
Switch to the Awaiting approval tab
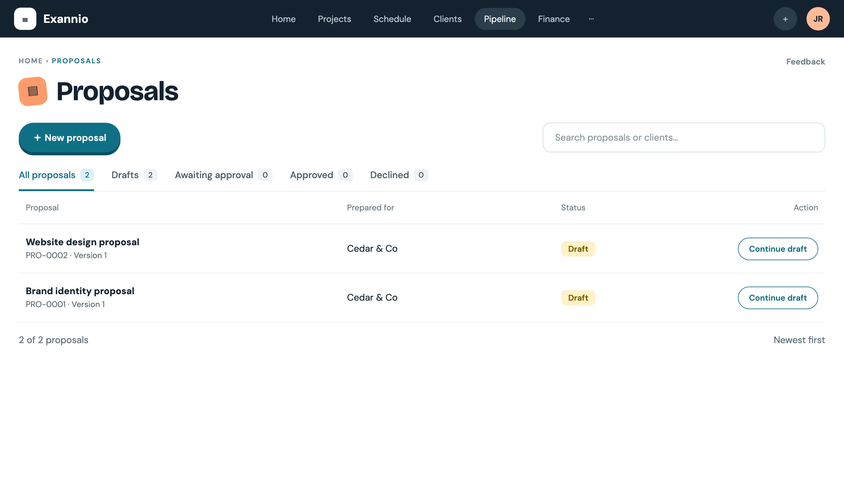pyautogui.click(x=224, y=175)
